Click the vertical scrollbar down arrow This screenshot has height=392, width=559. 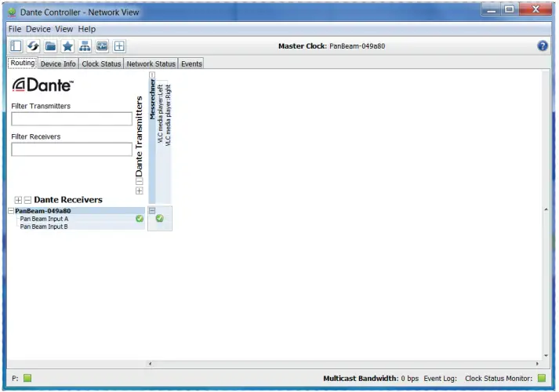coord(546,355)
